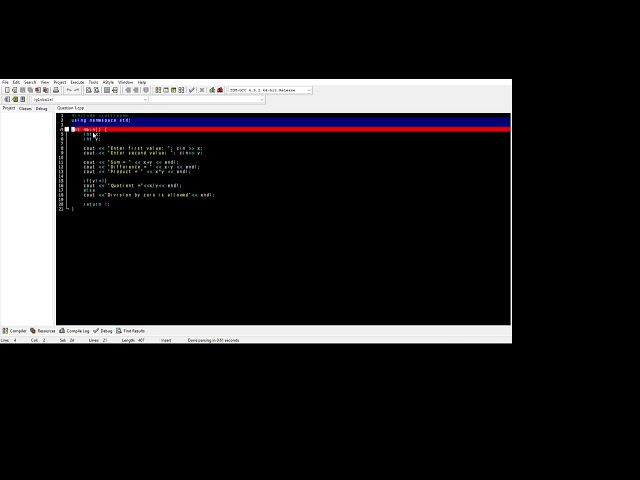Click the Close All toolbar icon

click(46, 90)
